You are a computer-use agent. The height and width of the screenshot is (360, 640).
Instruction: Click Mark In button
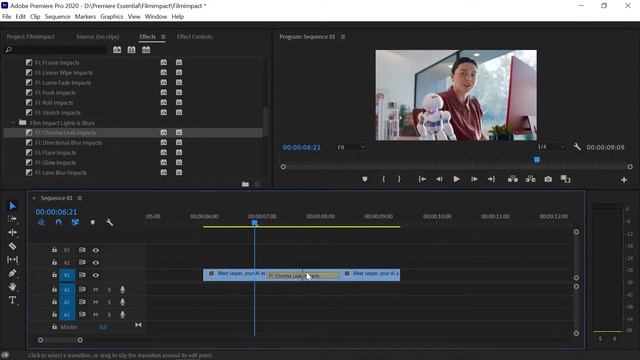[x=383, y=179]
